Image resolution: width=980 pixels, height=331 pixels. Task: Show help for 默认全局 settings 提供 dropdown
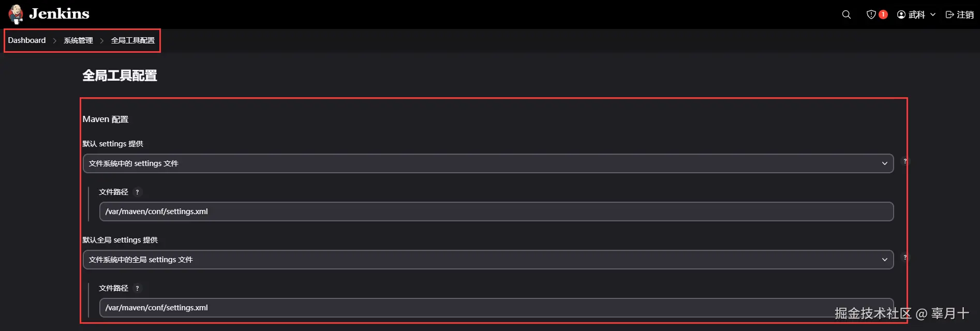coord(904,258)
